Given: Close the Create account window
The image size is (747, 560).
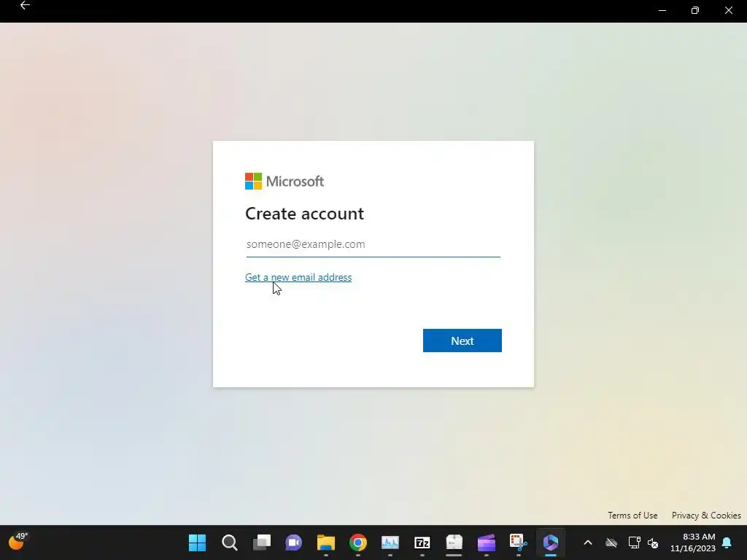Looking at the screenshot, I should tap(729, 10).
